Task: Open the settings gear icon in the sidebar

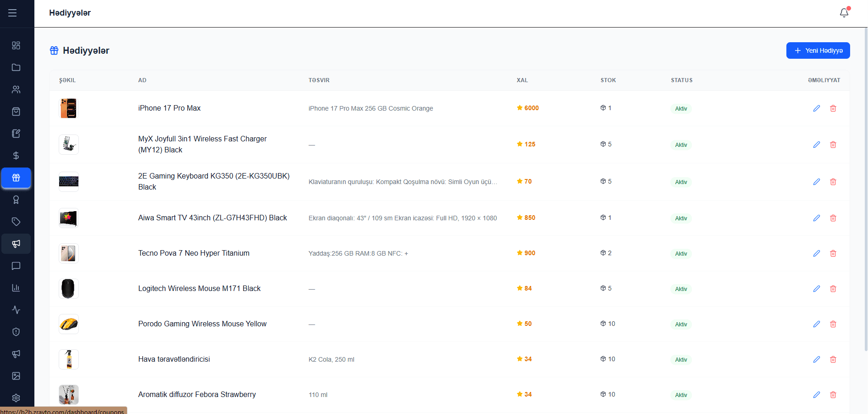Action: coord(16,398)
